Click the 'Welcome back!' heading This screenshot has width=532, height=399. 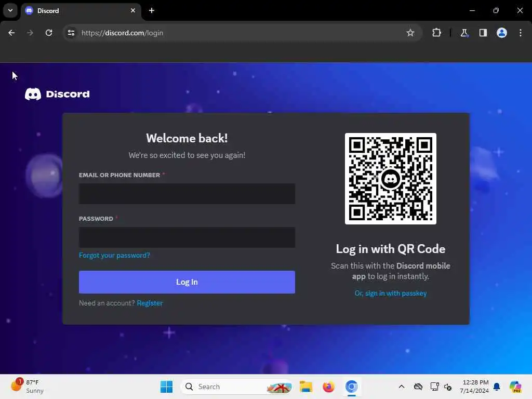pos(187,138)
